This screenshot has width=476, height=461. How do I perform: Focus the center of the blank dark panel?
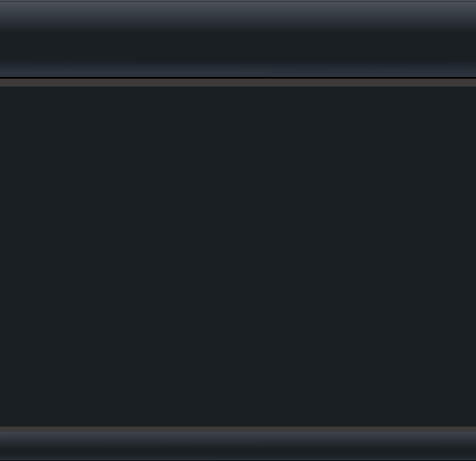click(x=238, y=257)
